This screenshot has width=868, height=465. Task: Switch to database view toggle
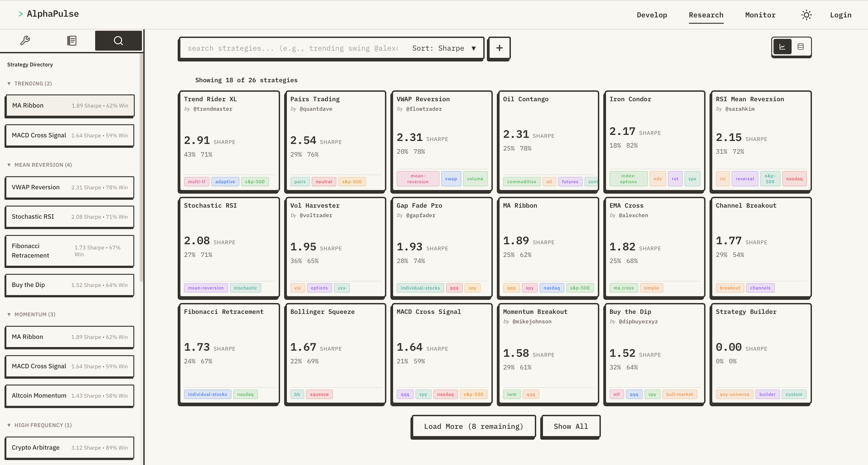pyautogui.click(x=800, y=47)
